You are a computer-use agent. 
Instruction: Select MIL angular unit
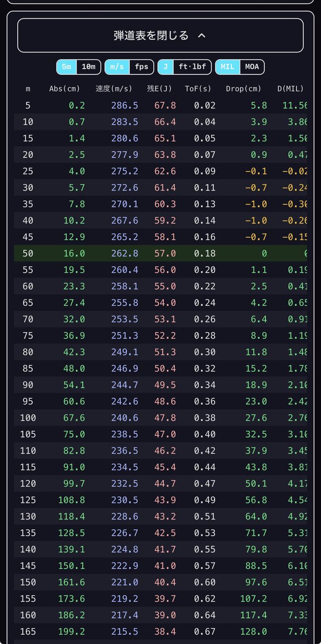tap(228, 67)
